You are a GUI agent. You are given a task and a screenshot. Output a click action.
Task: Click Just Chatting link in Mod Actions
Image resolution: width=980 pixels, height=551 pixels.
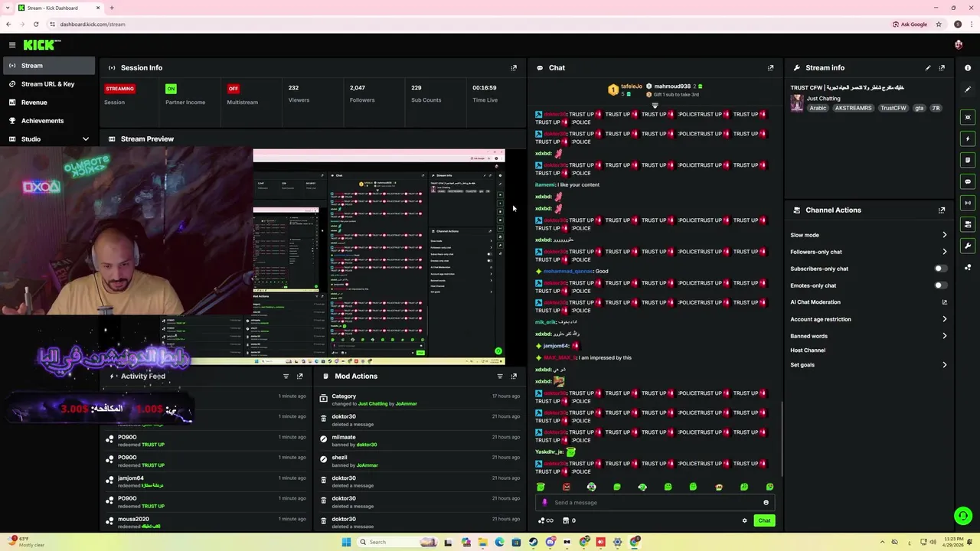tap(373, 403)
